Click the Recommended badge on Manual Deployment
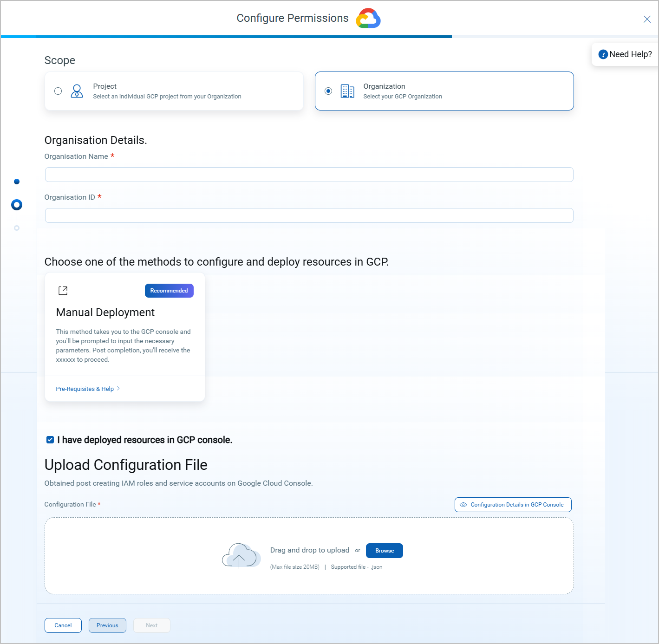This screenshot has height=644, width=659. 169,291
